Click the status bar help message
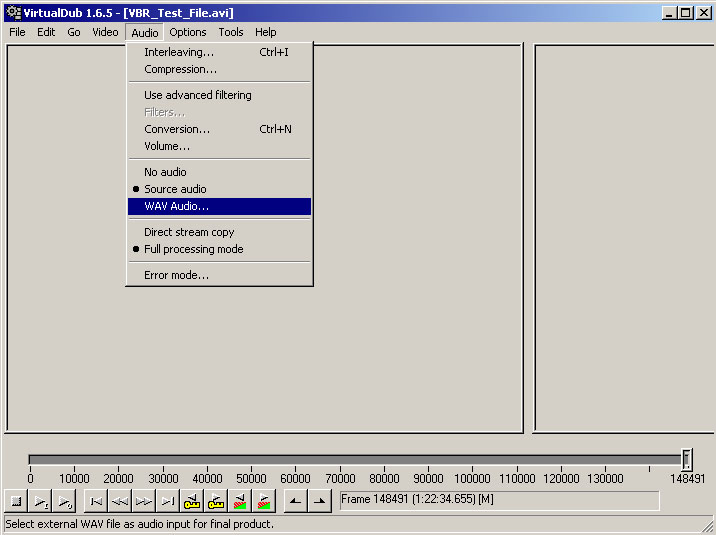The height and width of the screenshot is (535, 716). pos(139,524)
